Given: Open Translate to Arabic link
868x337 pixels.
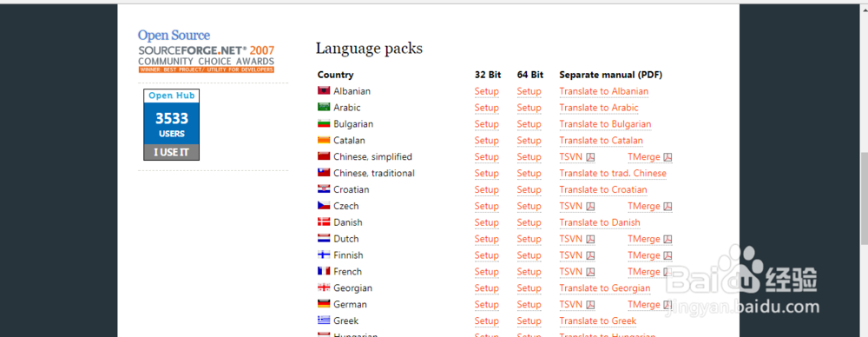Looking at the screenshot, I should pyautogui.click(x=598, y=108).
